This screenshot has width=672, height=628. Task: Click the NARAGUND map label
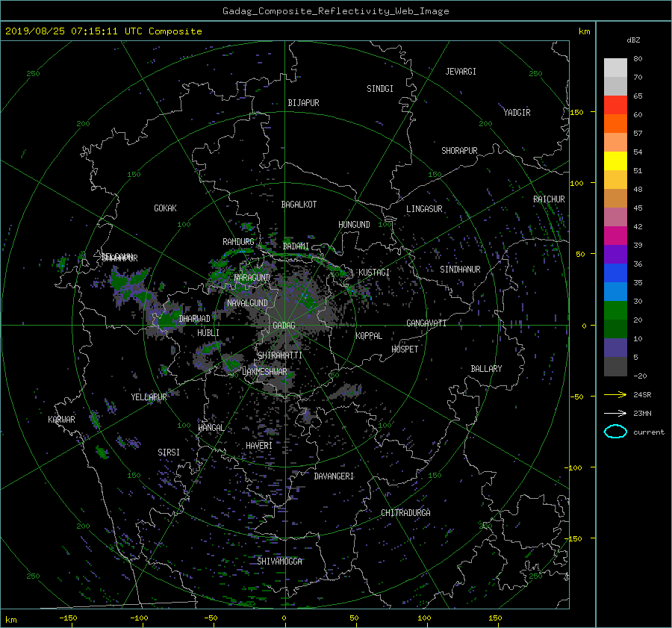coord(252,278)
